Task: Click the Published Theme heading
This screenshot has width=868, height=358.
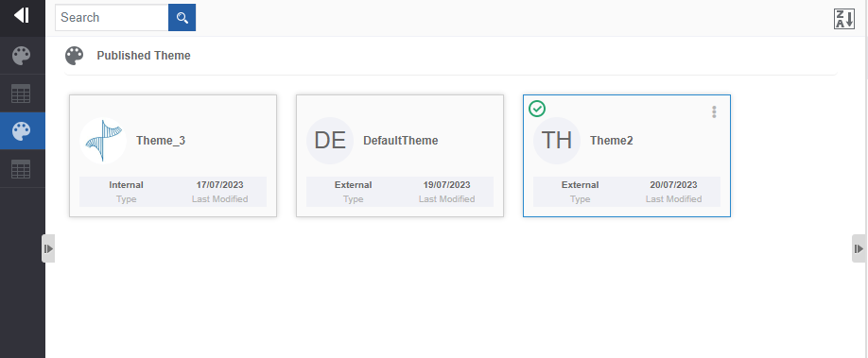Action: click(144, 56)
